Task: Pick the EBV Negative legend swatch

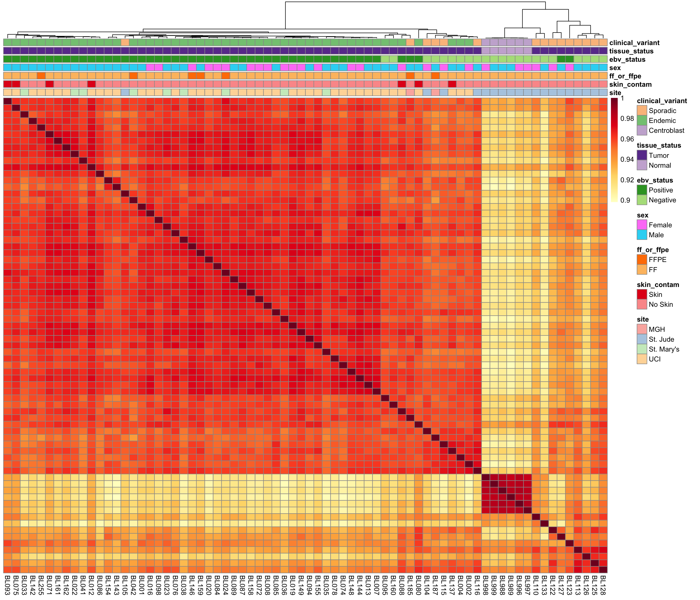Action: (642, 200)
